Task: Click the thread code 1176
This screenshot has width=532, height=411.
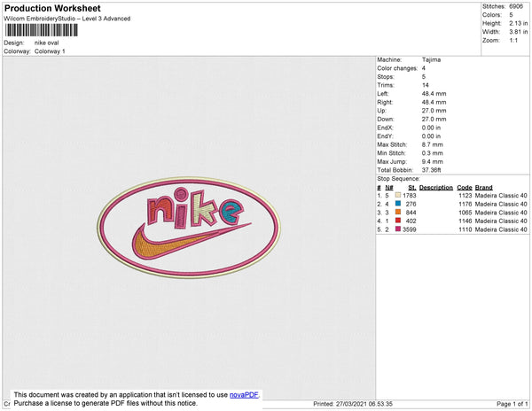Action: click(x=465, y=204)
